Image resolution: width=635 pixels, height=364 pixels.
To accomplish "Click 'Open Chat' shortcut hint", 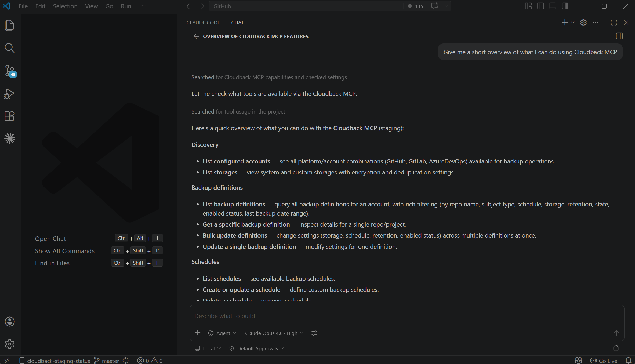I will (50, 238).
